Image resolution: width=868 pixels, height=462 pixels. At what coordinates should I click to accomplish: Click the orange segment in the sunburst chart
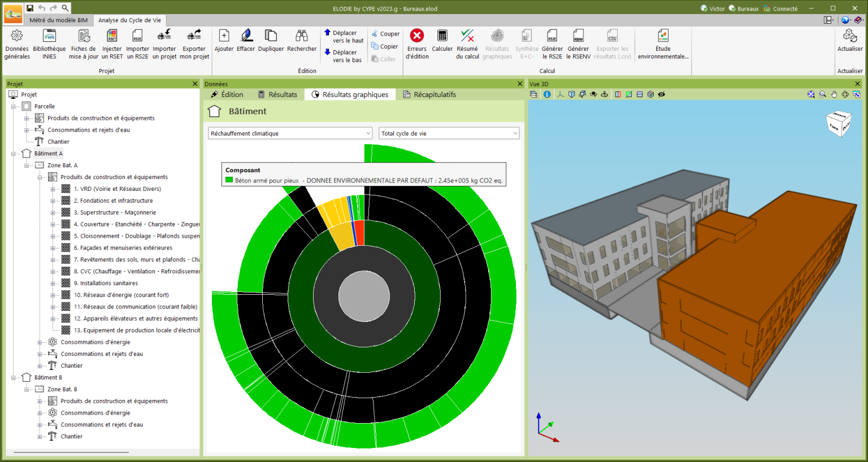click(x=359, y=232)
